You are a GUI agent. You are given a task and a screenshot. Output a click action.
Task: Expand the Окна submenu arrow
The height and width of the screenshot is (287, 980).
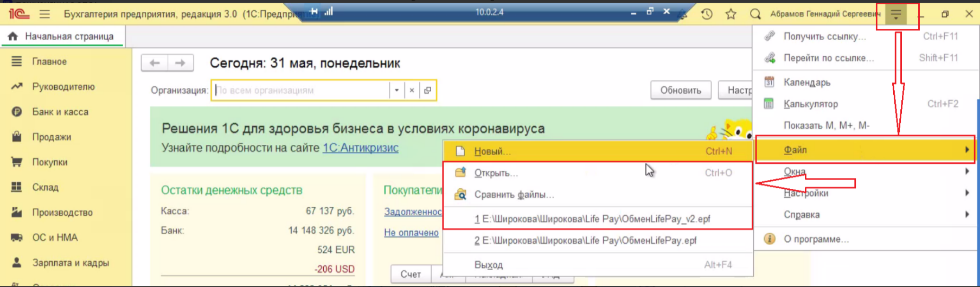966,171
